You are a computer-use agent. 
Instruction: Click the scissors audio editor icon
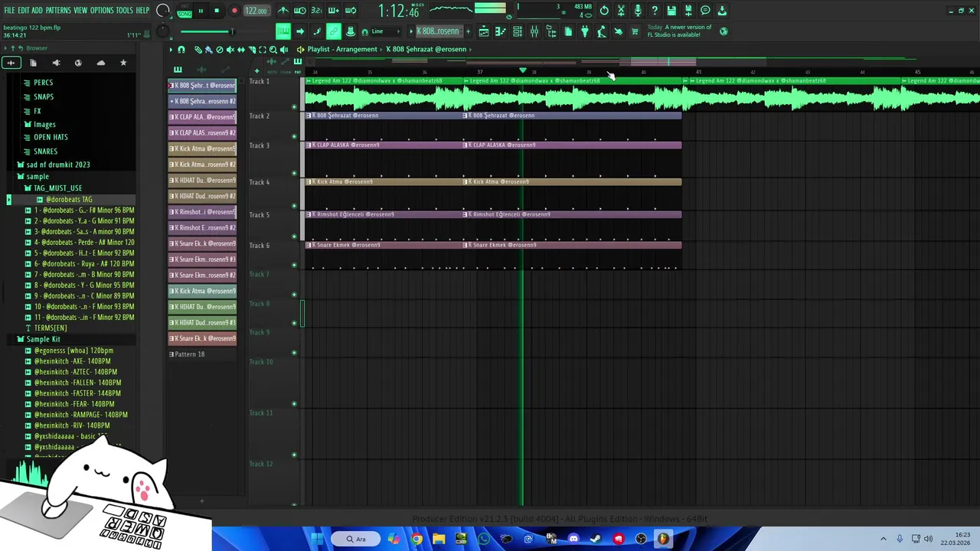621,11
